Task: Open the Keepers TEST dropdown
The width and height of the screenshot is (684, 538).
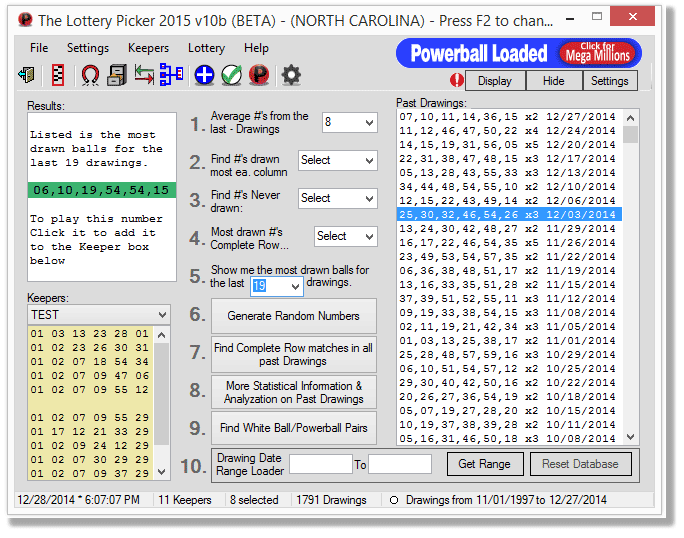Action: (x=99, y=315)
